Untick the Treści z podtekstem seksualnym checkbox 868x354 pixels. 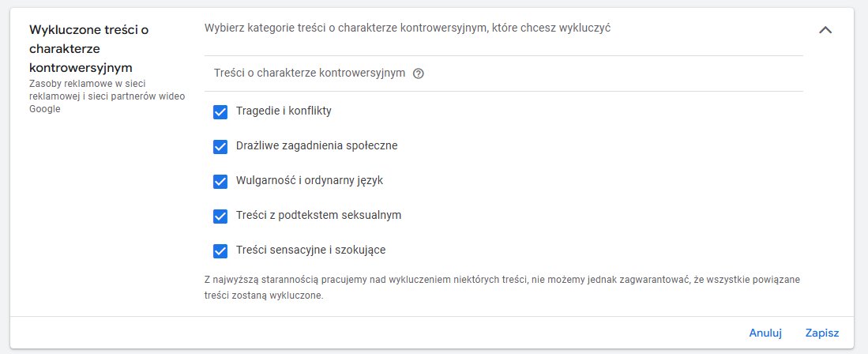220,216
